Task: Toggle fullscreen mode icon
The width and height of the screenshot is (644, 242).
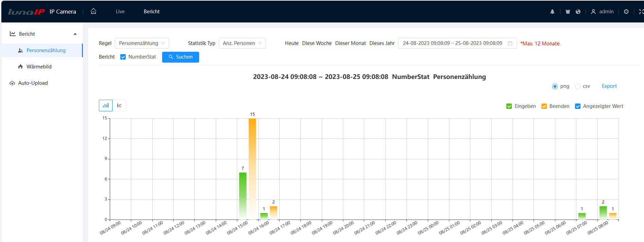Action: coord(641,12)
